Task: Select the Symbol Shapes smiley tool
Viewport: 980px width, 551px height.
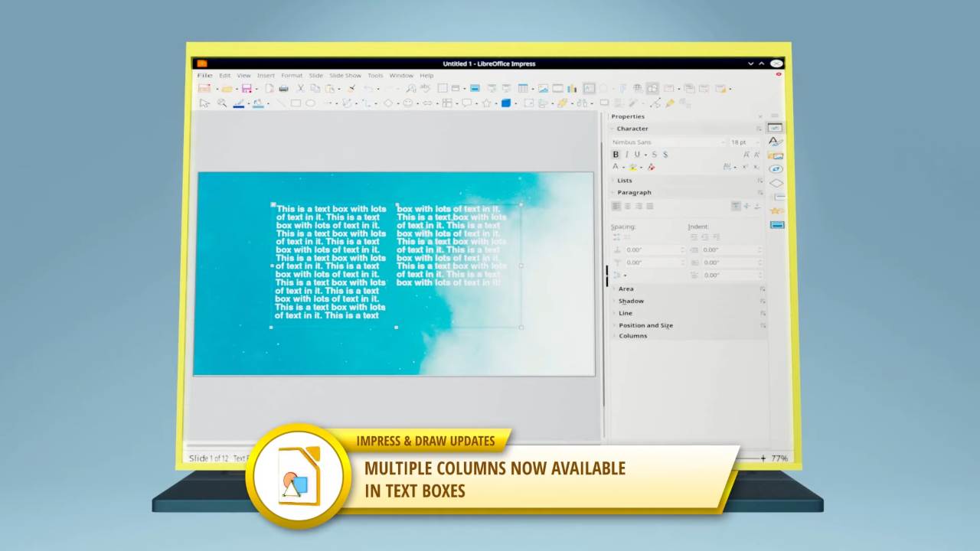Action: (408, 103)
